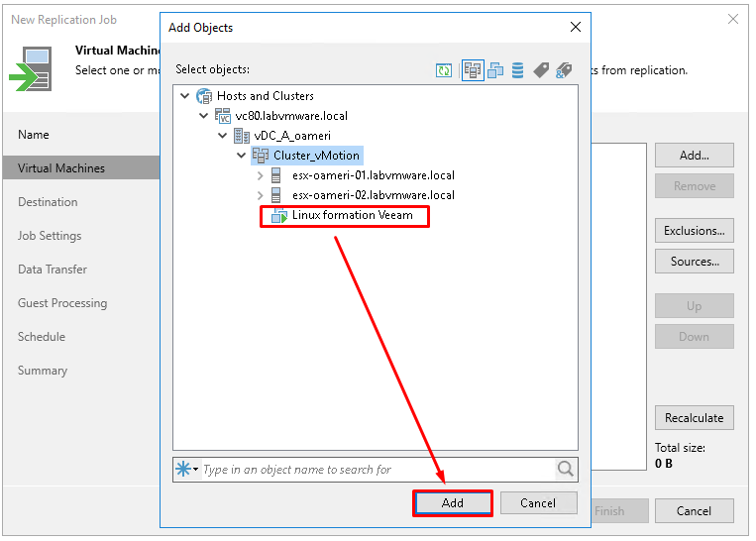This screenshot has height=541, width=756.
Task: Go to the Guest Processing step
Action: (x=62, y=303)
